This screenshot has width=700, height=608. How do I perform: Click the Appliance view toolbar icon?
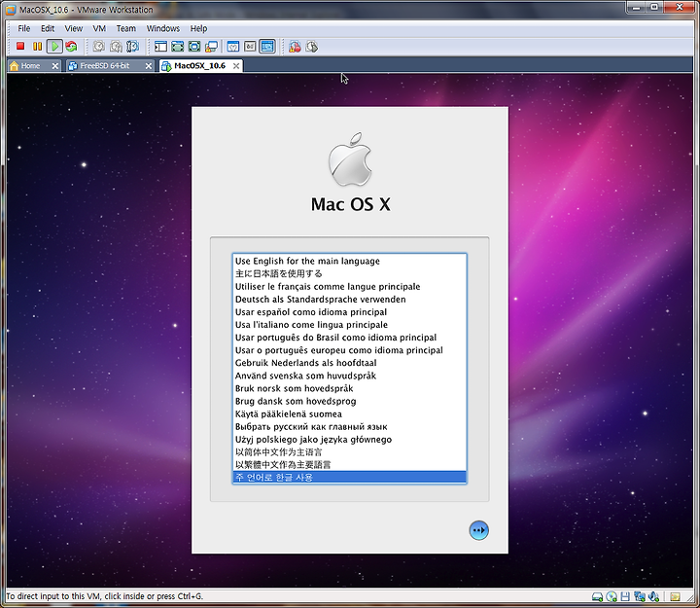click(250, 46)
